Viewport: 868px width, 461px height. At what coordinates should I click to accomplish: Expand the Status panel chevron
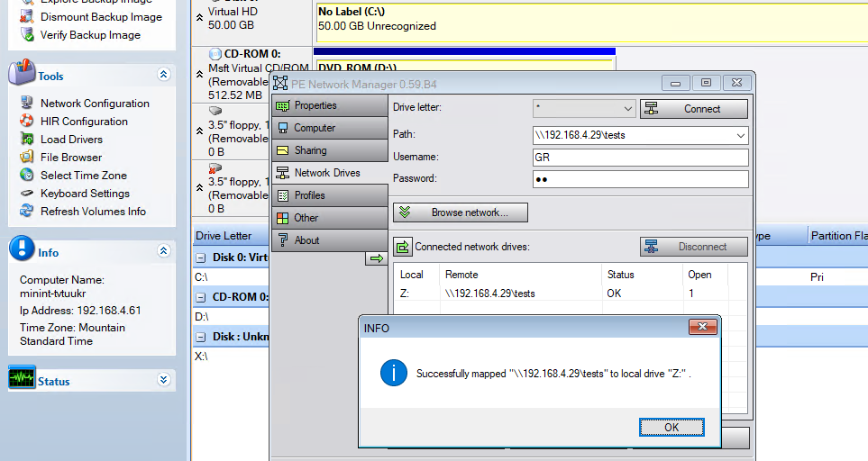[163, 380]
